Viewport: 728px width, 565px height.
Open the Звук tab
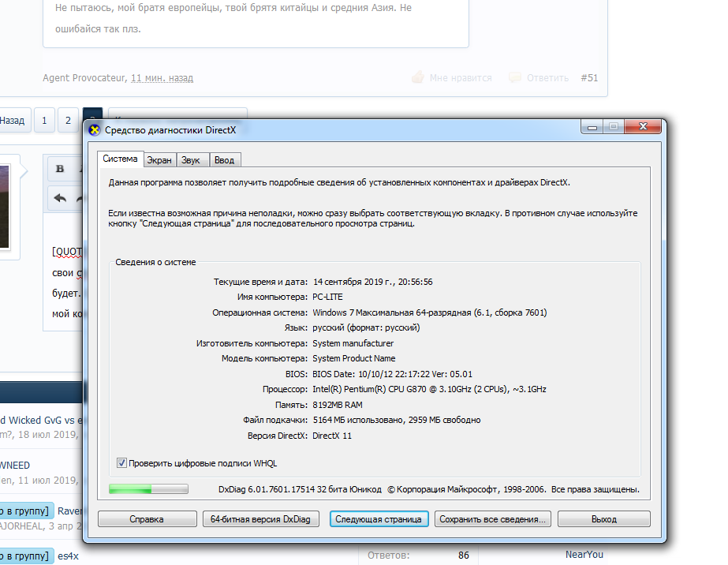click(191, 160)
